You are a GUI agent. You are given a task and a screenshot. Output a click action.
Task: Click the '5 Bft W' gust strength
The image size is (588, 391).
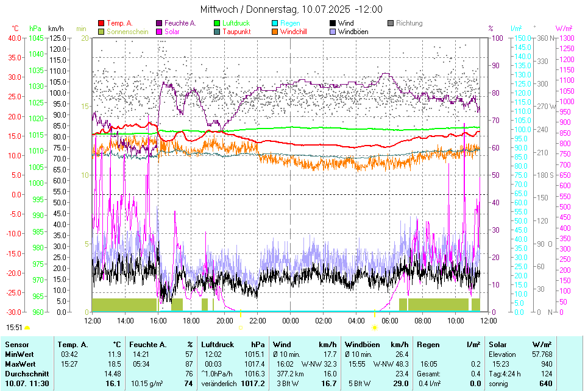coord(360,384)
